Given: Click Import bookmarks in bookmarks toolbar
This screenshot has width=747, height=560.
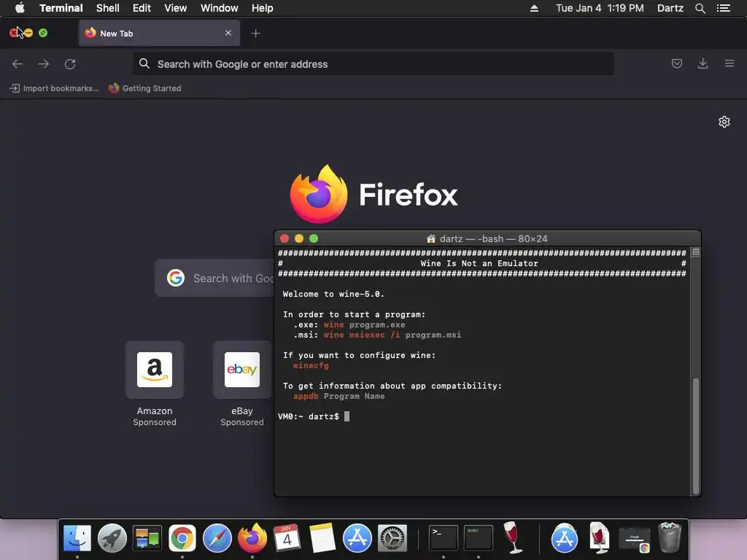Looking at the screenshot, I should (x=55, y=88).
